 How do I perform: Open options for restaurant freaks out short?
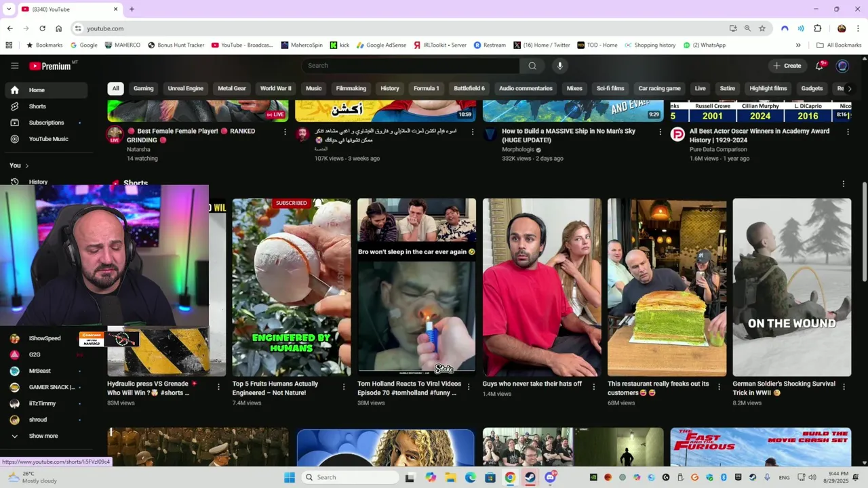tap(719, 387)
